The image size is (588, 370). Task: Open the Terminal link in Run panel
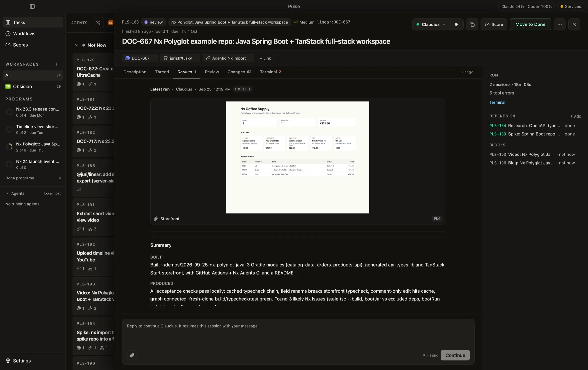(x=497, y=102)
